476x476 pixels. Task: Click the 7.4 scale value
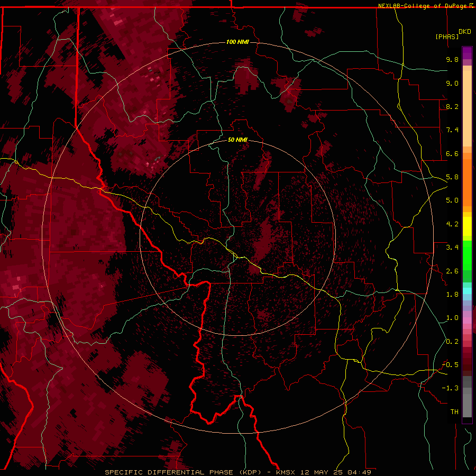tap(452, 130)
